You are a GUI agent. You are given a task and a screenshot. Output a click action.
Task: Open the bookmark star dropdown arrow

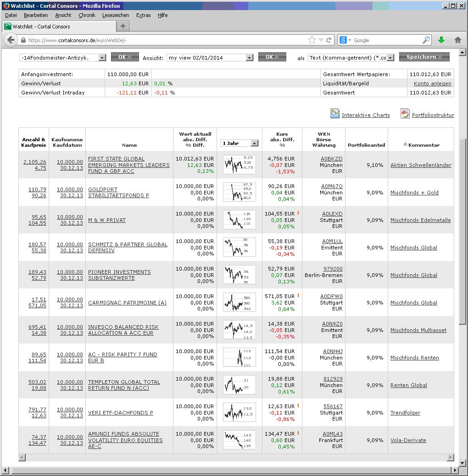pyautogui.click(x=321, y=40)
